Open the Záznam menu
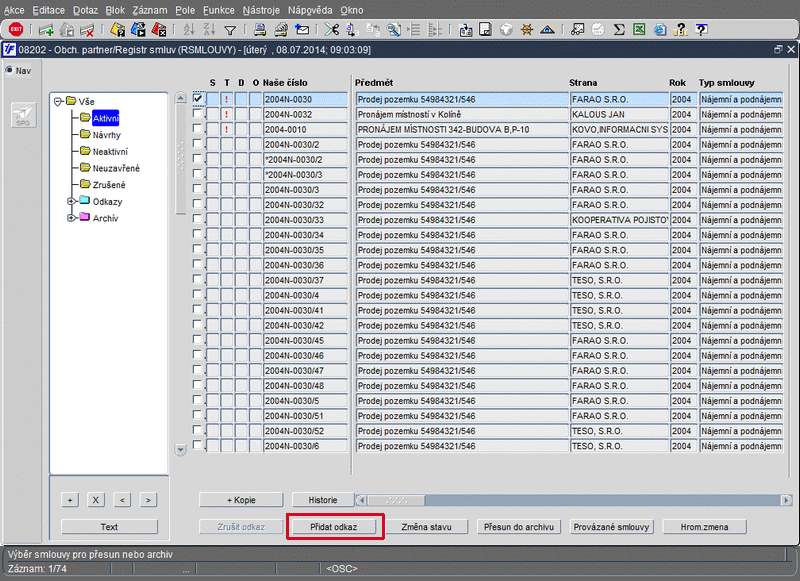This screenshot has width=800, height=581. pyautogui.click(x=150, y=10)
